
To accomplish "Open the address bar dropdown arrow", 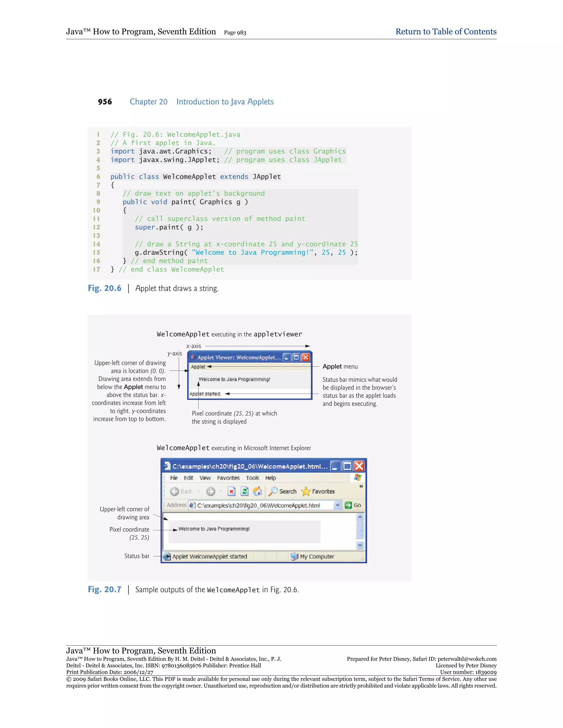I will coord(338,505).
